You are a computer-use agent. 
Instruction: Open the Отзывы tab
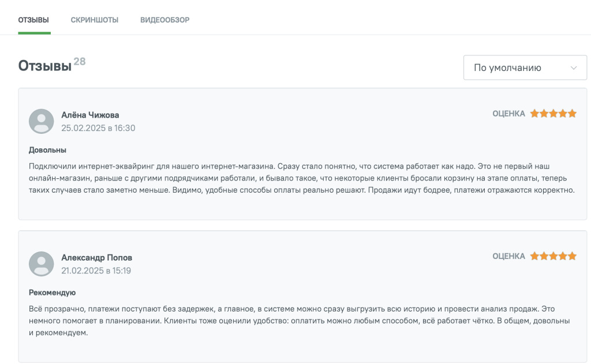tap(33, 20)
